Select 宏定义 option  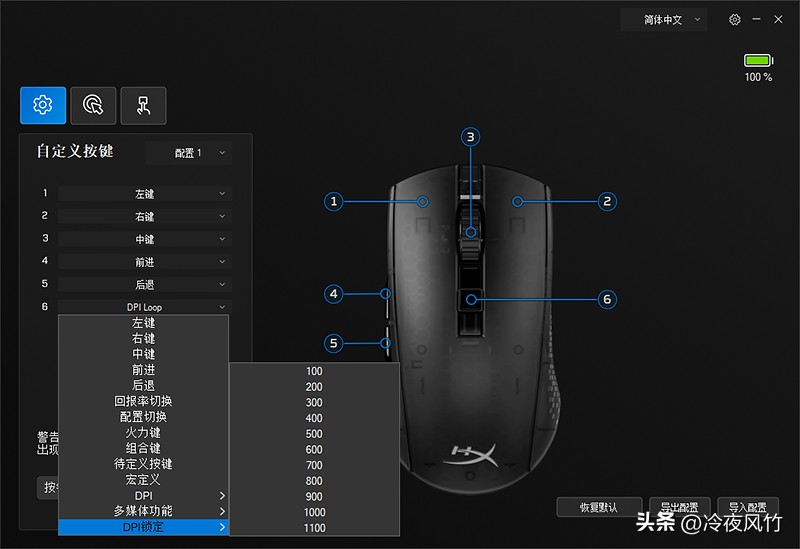pos(143,480)
